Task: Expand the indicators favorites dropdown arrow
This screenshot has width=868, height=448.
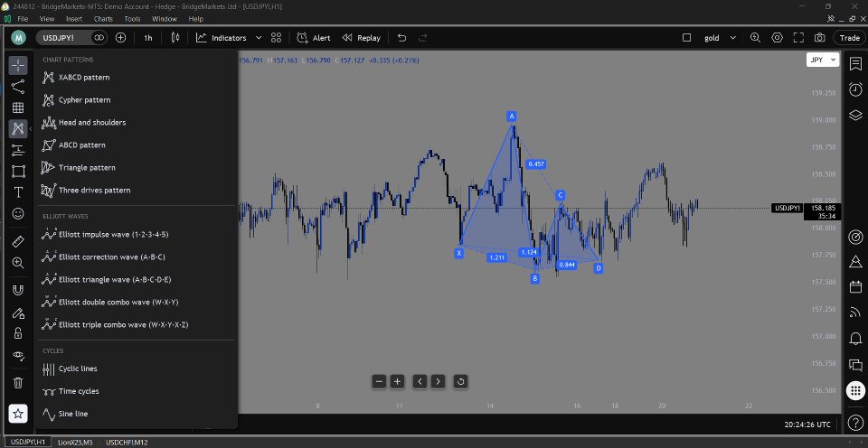Action: tap(259, 38)
